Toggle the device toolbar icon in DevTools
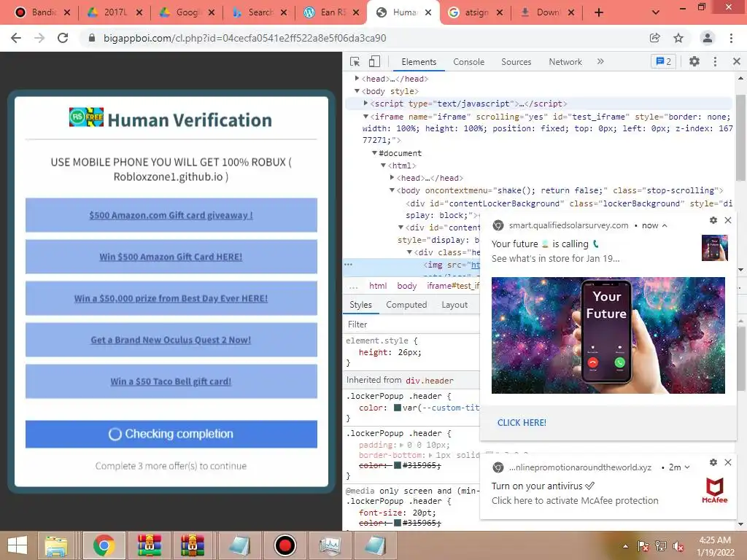This screenshot has width=747, height=560. (x=374, y=61)
